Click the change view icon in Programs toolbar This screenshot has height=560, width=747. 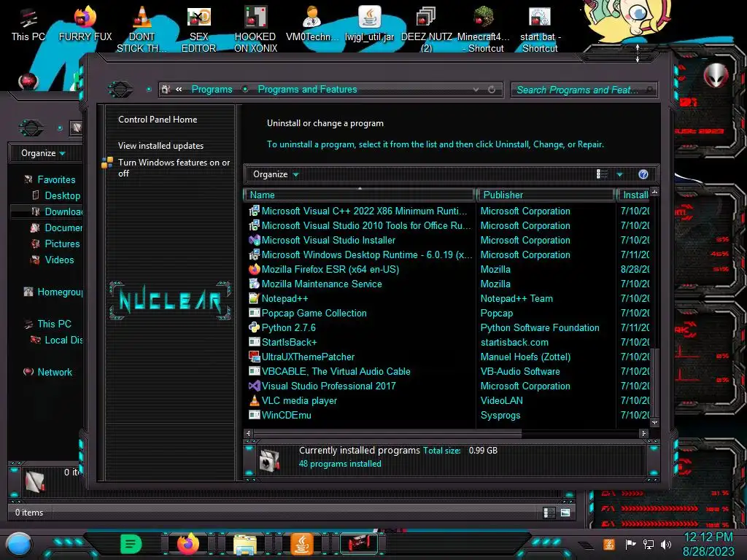[602, 174]
